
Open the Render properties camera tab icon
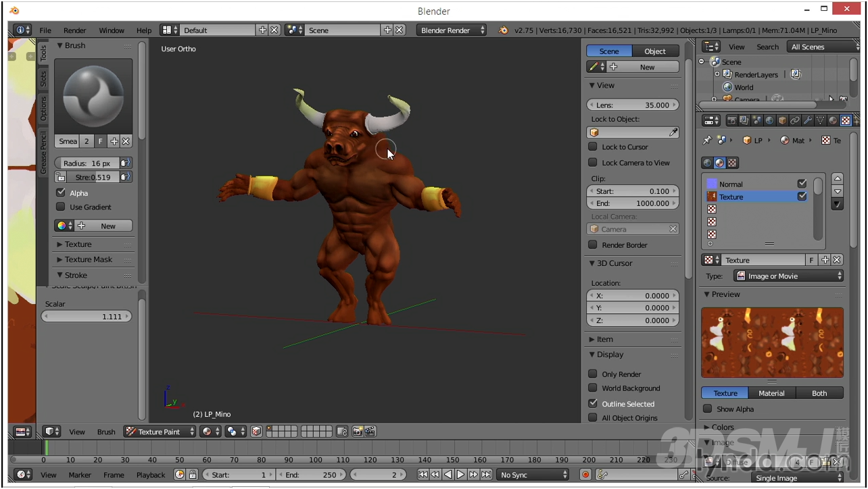click(x=731, y=121)
